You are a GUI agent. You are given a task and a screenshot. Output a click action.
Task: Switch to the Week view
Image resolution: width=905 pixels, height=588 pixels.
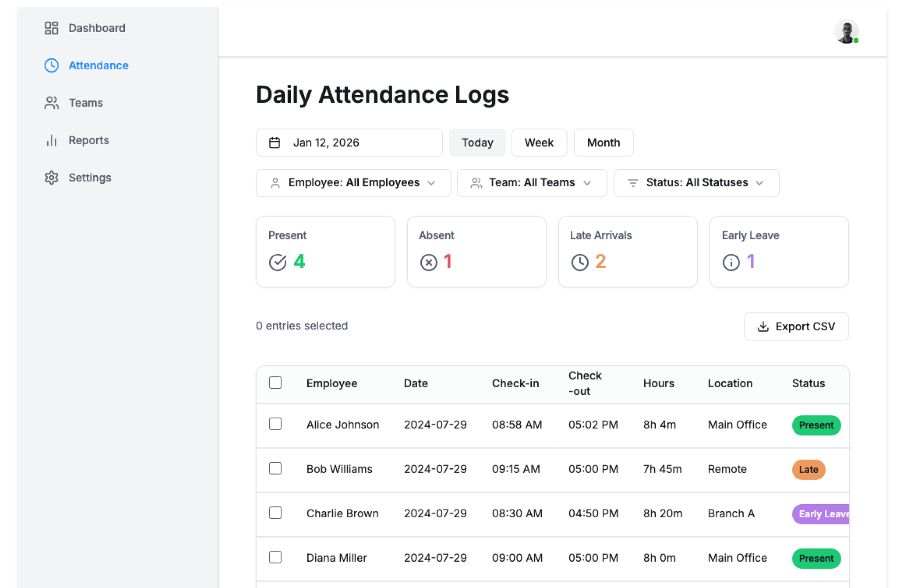(x=539, y=143)
